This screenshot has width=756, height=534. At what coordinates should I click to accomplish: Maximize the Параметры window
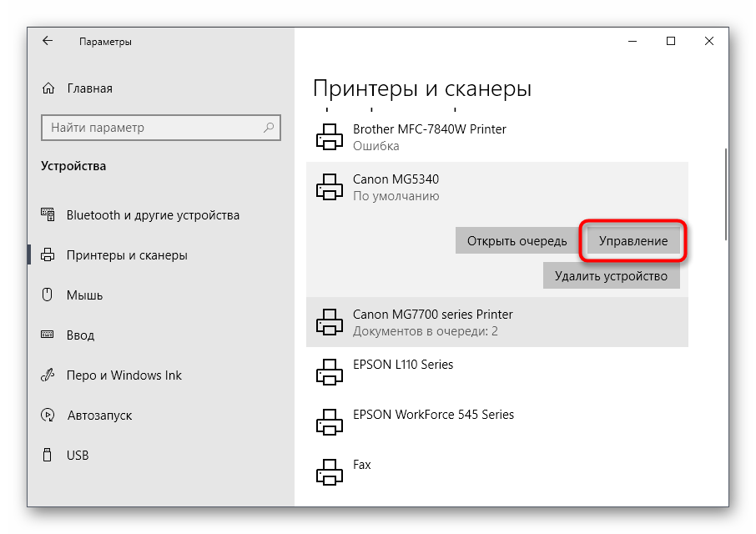(x=671, y=41)
